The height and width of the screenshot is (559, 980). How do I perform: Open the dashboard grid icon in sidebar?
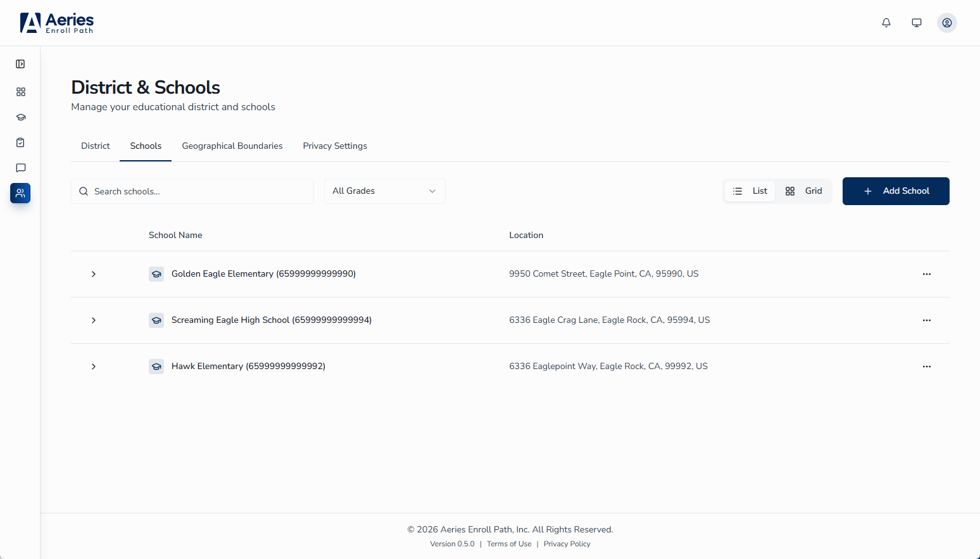point(20,92)
